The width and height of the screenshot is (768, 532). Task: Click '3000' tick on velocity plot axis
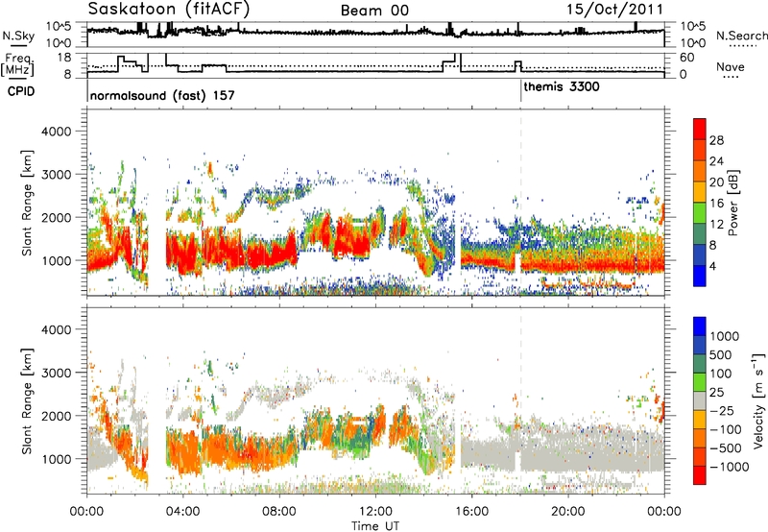[x=57, y=373]
